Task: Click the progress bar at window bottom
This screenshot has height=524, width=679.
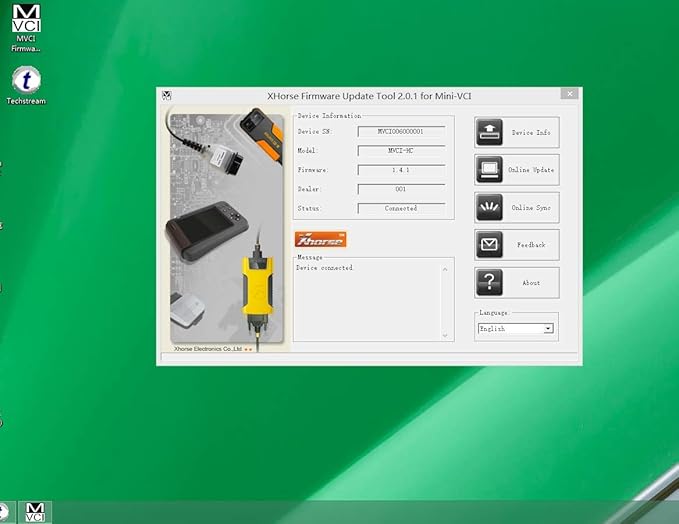Action: [368, 356]
